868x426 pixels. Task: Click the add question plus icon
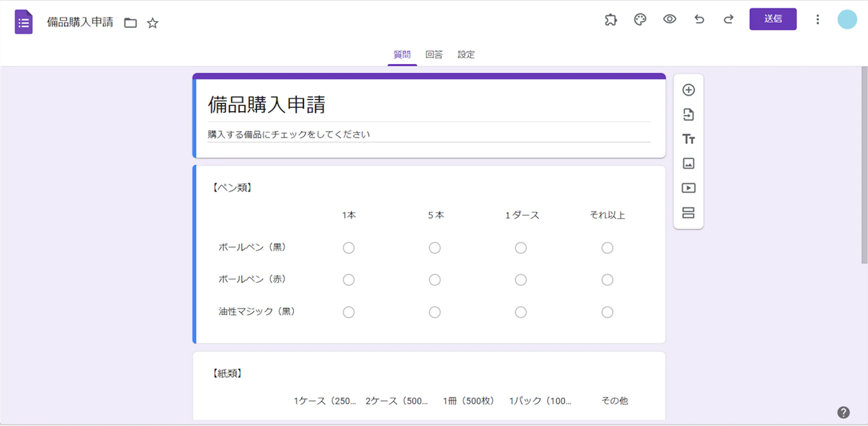tap(688, 90)
